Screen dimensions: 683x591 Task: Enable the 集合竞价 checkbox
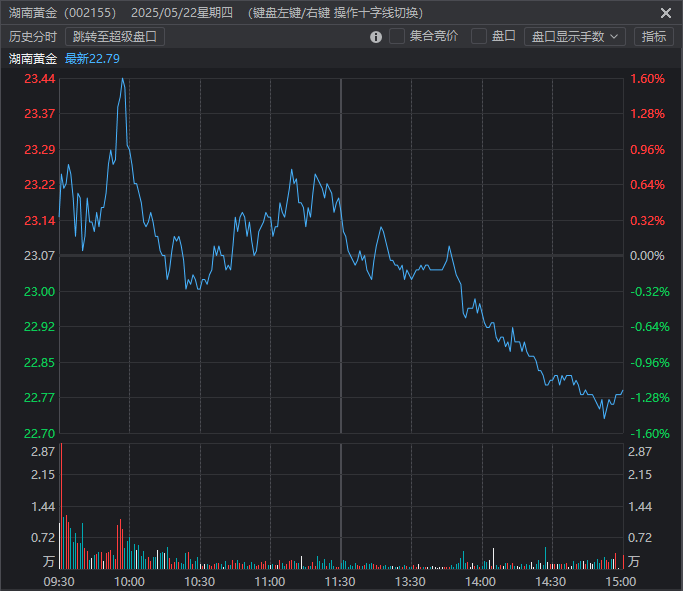click(x=397, y=36)
